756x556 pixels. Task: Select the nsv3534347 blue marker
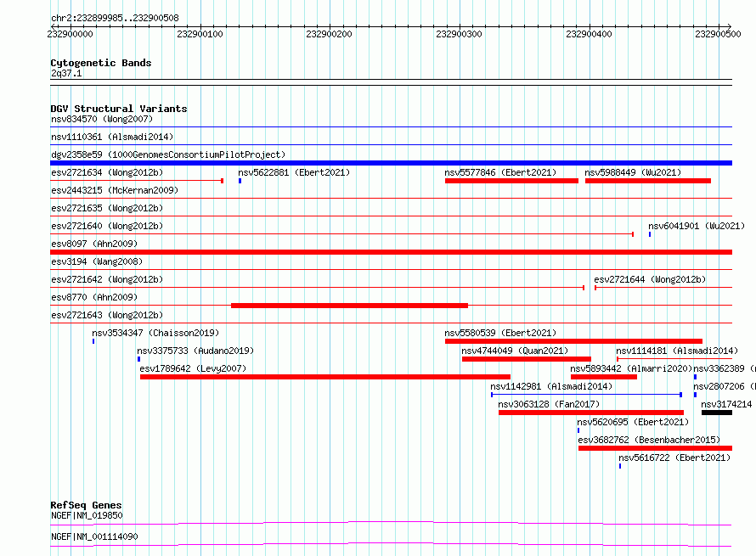93,341
